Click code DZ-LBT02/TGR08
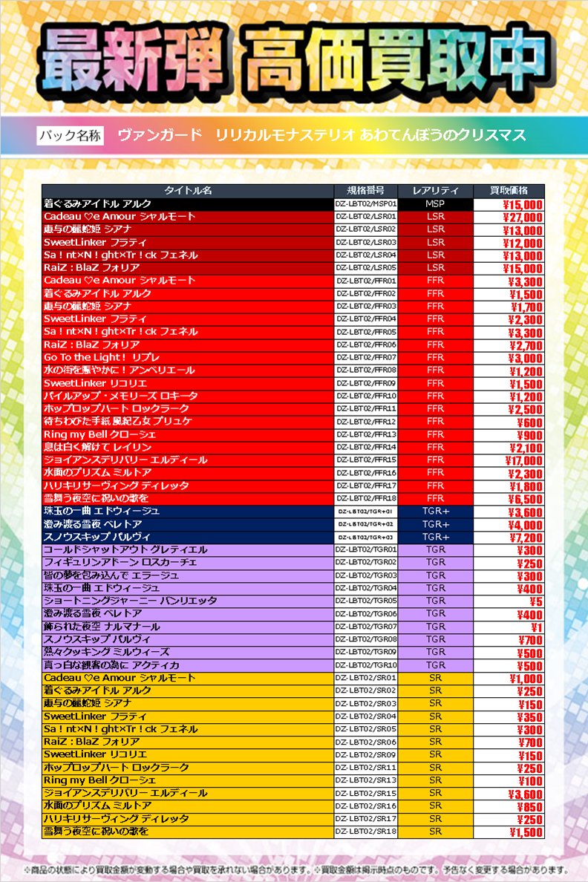Viewport: 588px width, 882px height. coord(366,639)
